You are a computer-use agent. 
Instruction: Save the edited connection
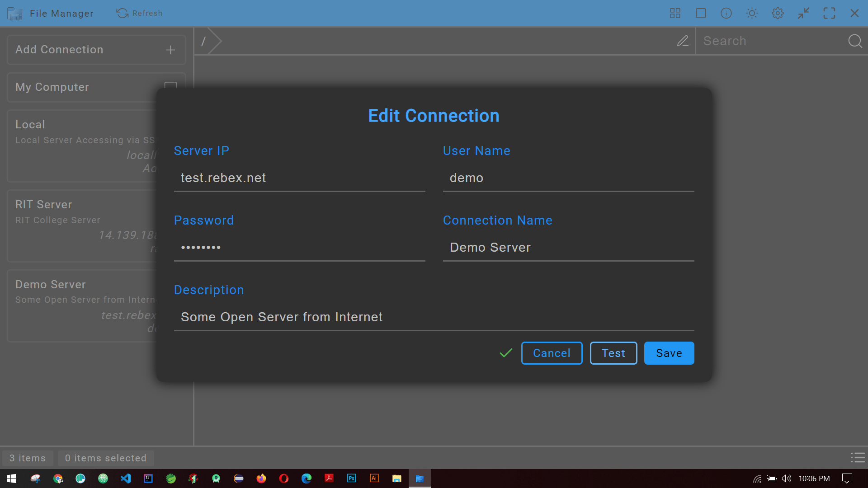[669, 353]
